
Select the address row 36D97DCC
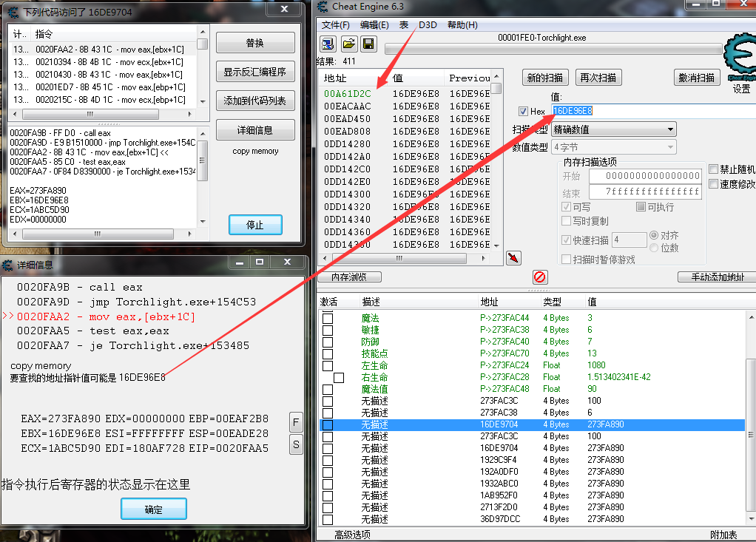[x=533, y=519]
